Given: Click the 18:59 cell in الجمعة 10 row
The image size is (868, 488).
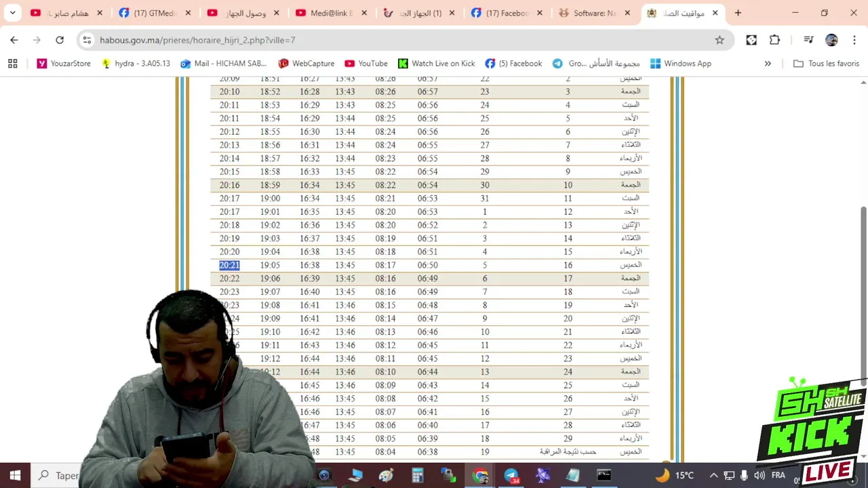Looking at the screenshot, I should point(270,185).
